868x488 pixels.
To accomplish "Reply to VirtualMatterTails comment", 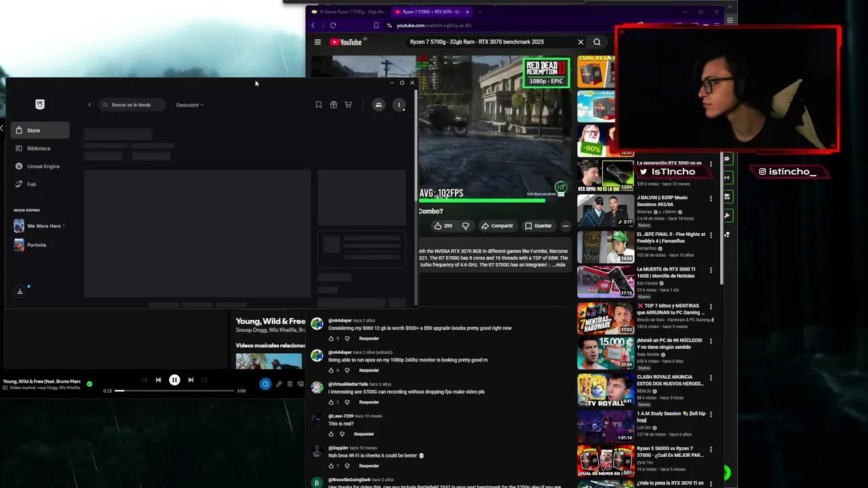I will click(369, 402).
